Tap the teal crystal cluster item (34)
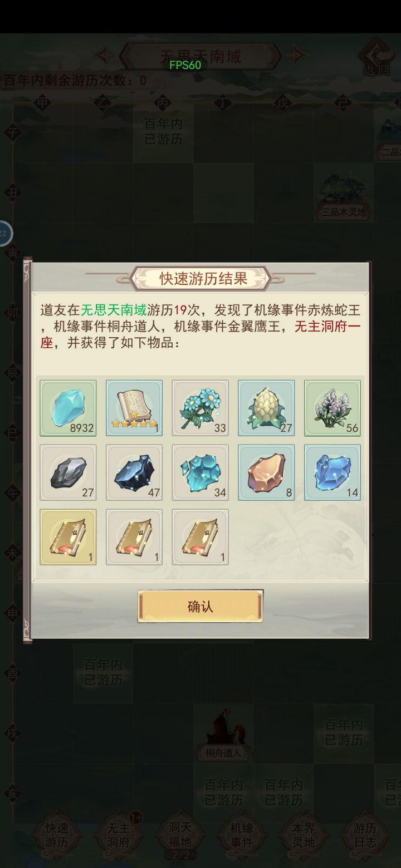The image size is (401, 868). (200, 472)
